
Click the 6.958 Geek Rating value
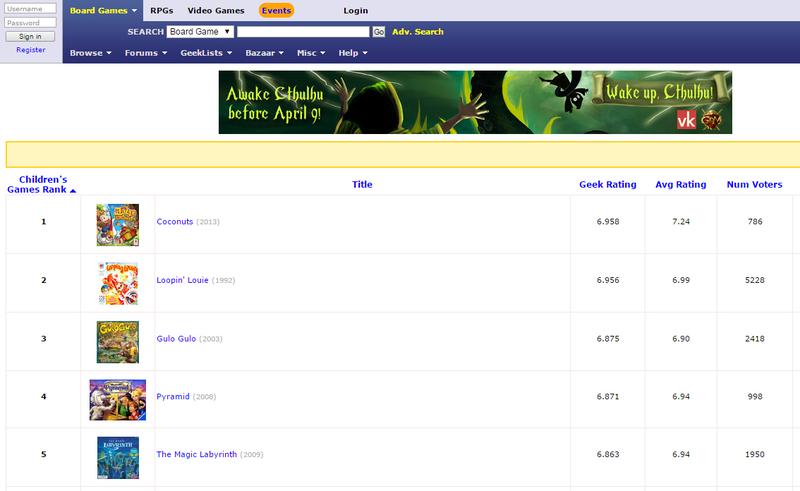tap(608, 222)
